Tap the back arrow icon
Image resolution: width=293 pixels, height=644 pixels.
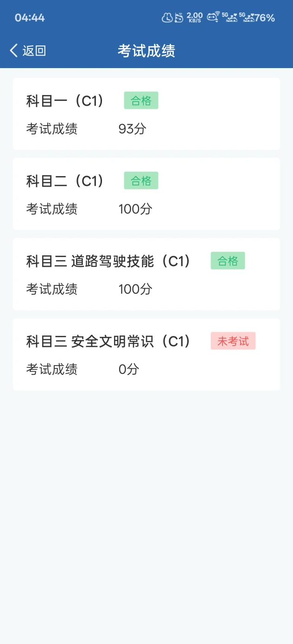tap(14, 51)
